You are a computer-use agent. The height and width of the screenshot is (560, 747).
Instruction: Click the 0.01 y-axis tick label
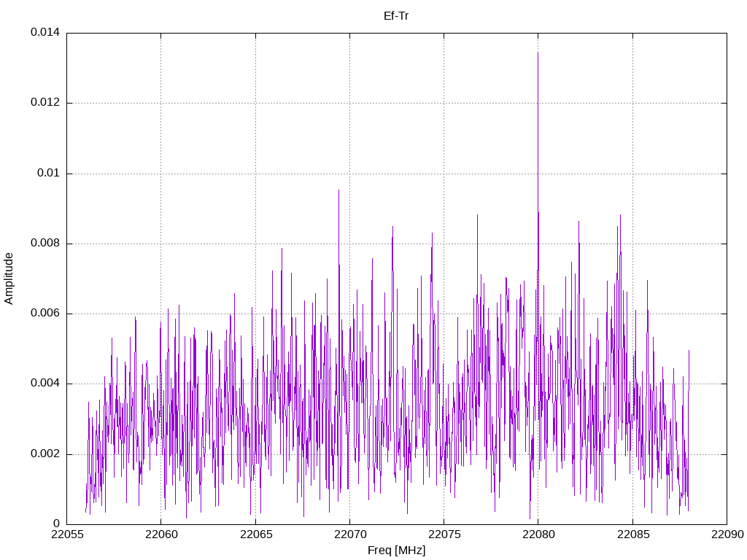tap(48, 173)
